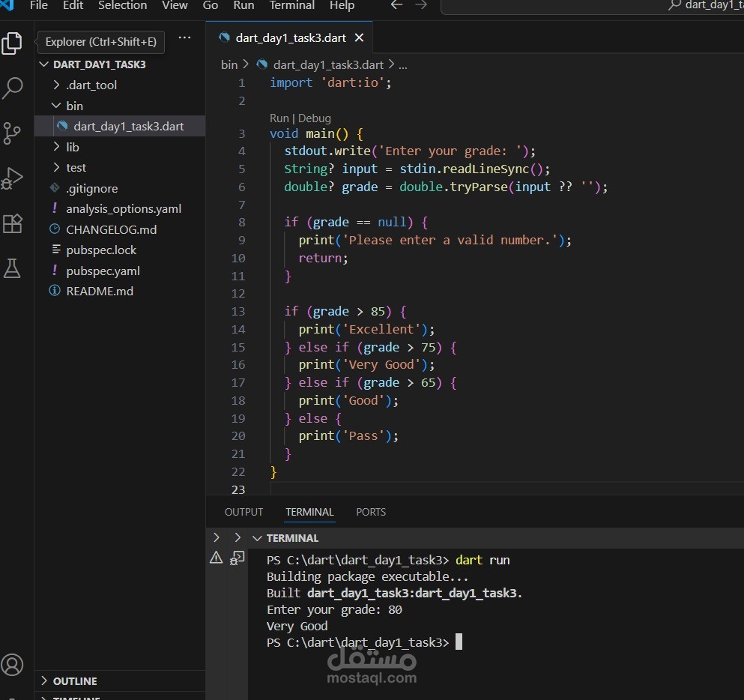The image size is (744, 700).
Task: Click 'Very Good' output text in terminal
Action: coord(297,626)
